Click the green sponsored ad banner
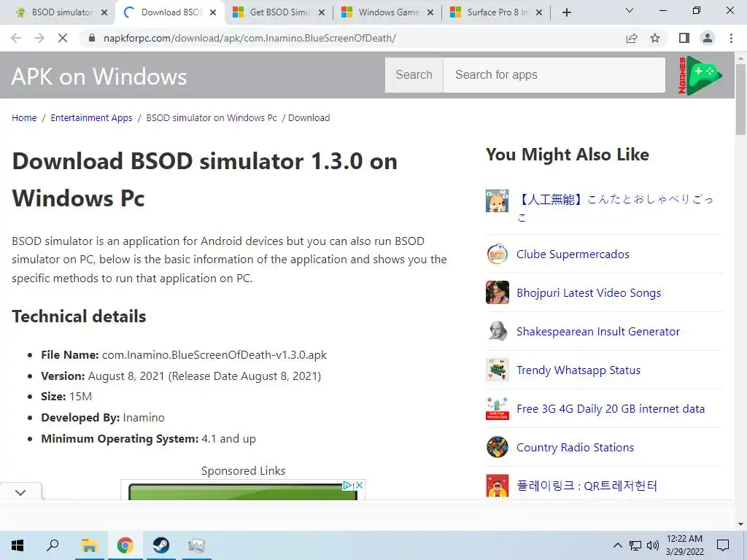This screenshot has width=747, height=560. (x=242, y=492)
